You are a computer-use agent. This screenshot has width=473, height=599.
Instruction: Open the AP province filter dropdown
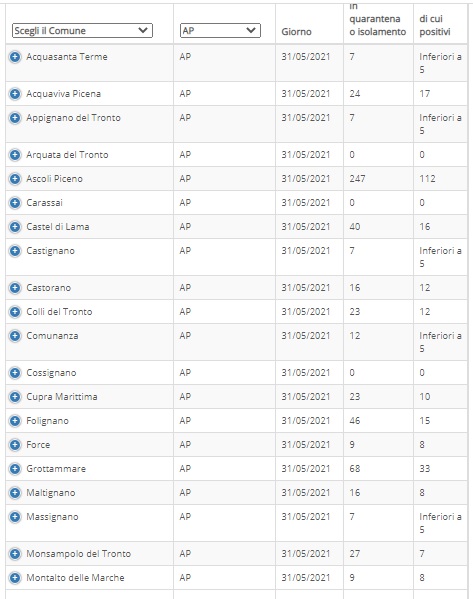tap(220, 31)
